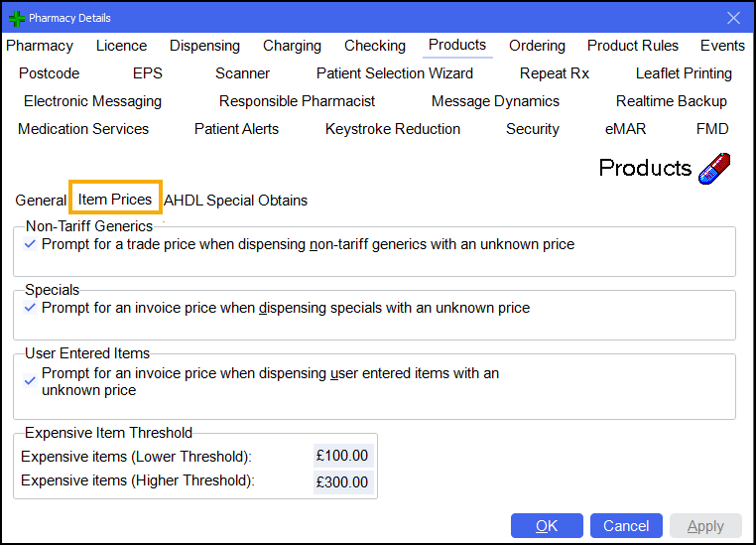Click the green cross Pharmacy Details icon
Screen dimensions: 756x545
point(16,18)
